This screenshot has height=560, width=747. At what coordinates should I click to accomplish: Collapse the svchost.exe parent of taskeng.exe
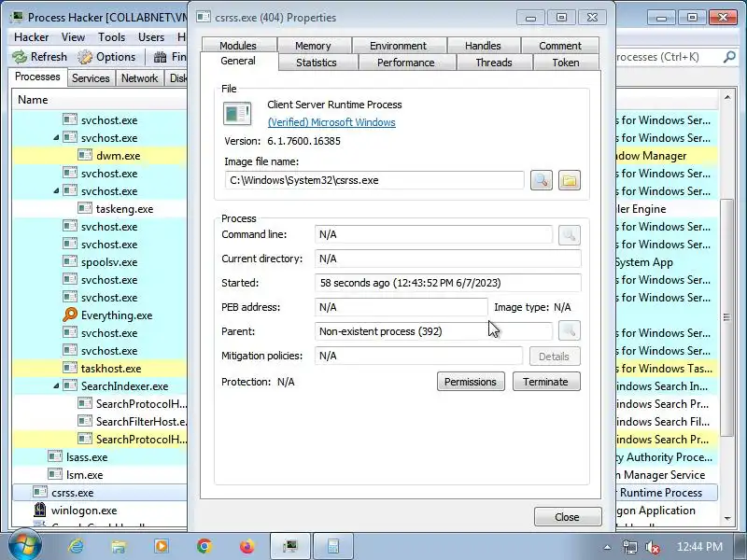(56, 191)
